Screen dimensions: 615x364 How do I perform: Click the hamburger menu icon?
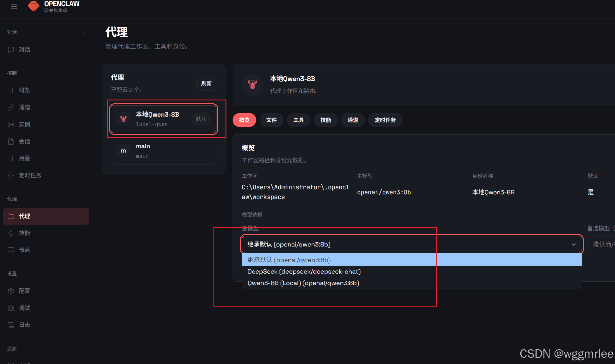(x=14, y=6)
